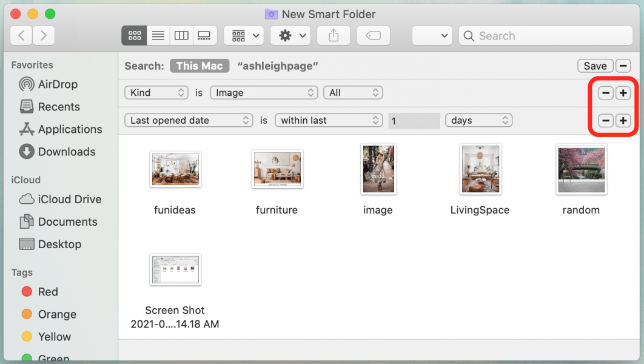Add a criteria row after Last opened date

coord(623,121)
